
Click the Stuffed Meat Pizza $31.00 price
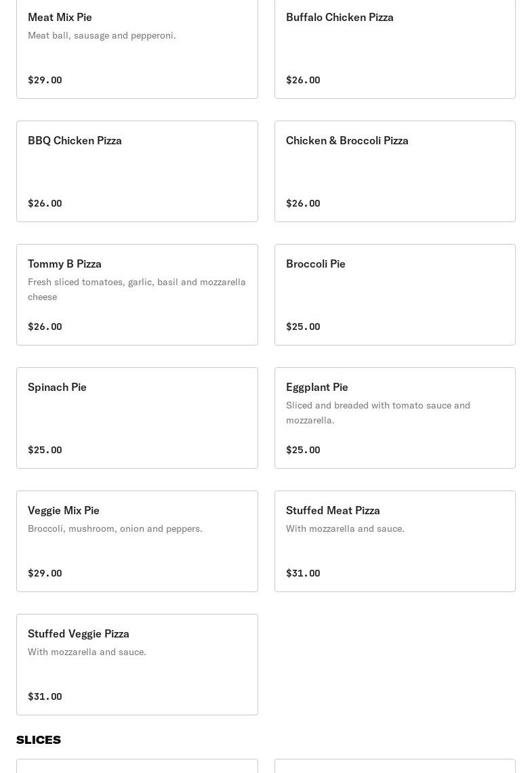pos(303,573)
